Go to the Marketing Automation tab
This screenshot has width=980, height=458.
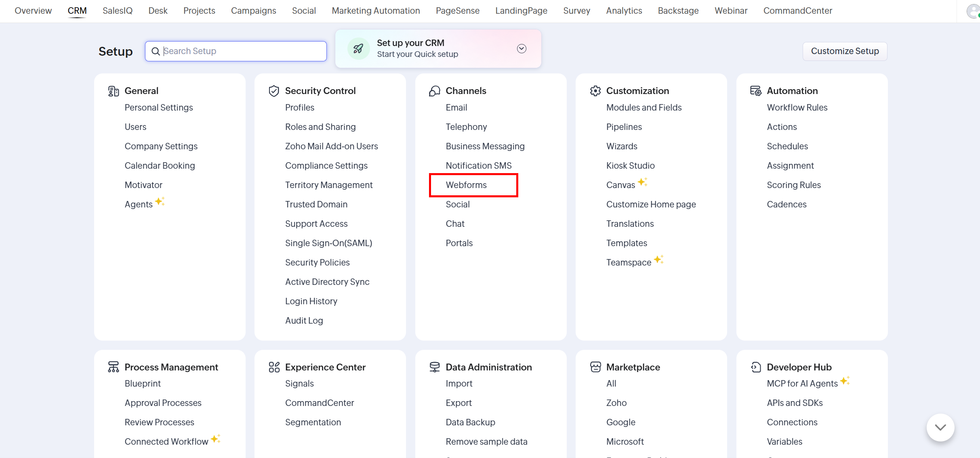click(376, 10)
